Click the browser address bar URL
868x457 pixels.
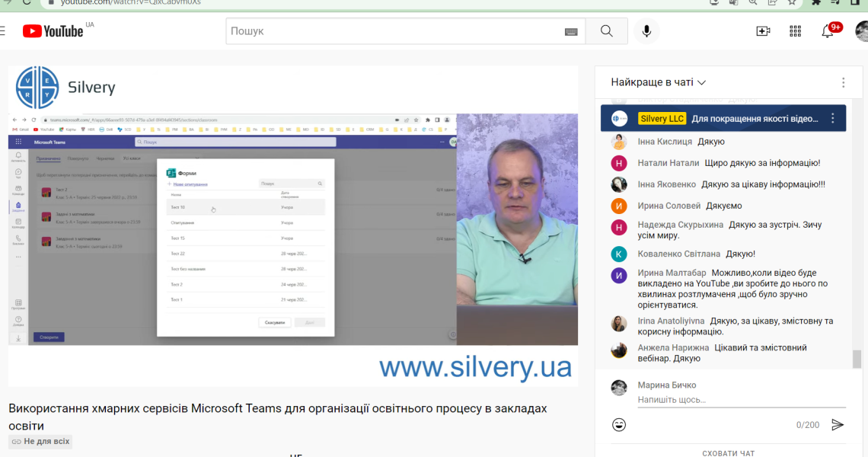(x=131, y=3)
